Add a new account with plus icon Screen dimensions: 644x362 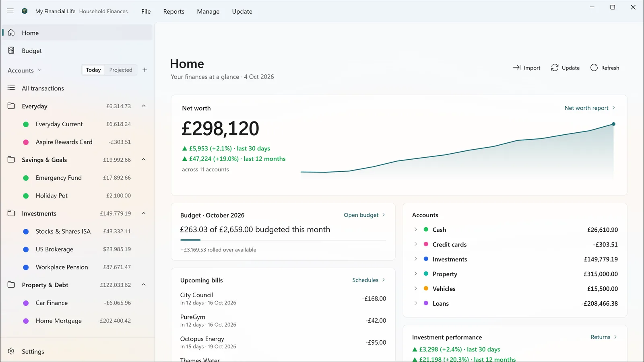[x=145, y=70]
